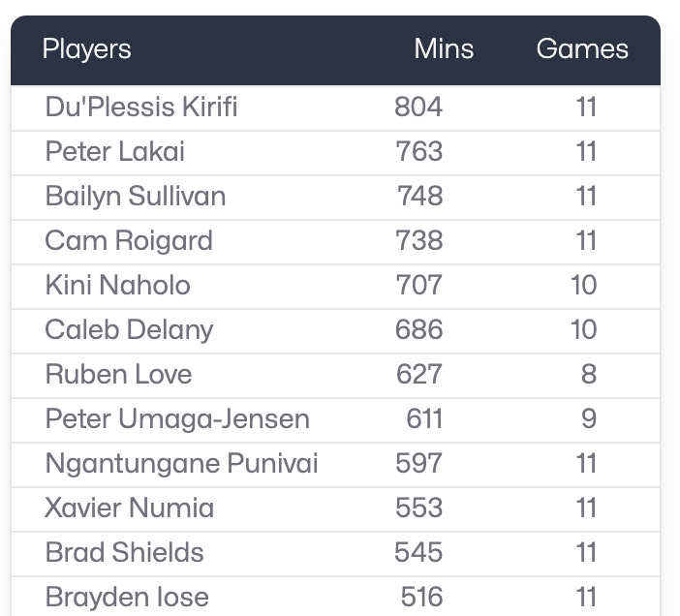Image resolution: width=680 pixels, height=616 pixels.
Task: Click Ngantungane Punivai's name
Action: (x=182, y=463)
